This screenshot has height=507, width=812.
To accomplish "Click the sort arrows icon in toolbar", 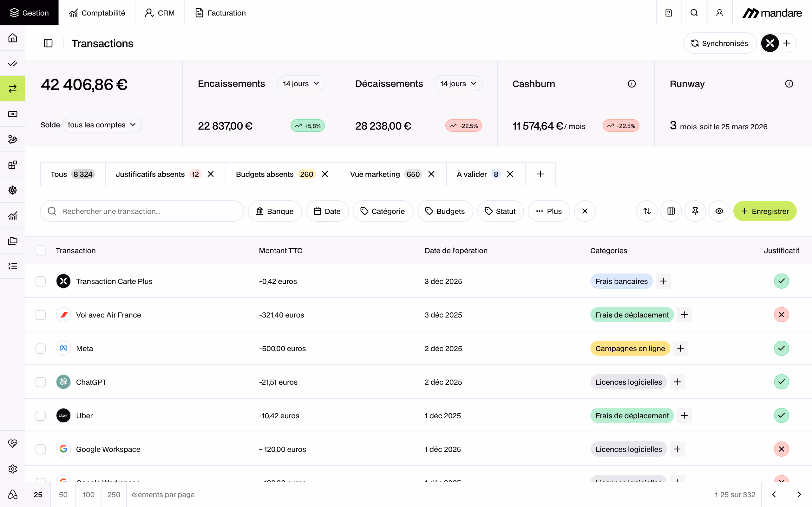I will (x=646, y=211).
